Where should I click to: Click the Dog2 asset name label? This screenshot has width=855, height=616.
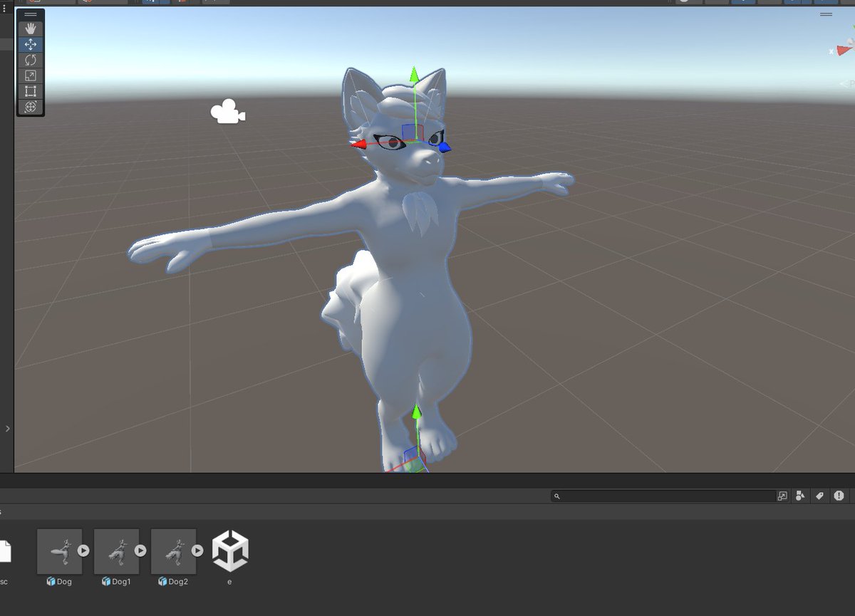coord(178,582)
